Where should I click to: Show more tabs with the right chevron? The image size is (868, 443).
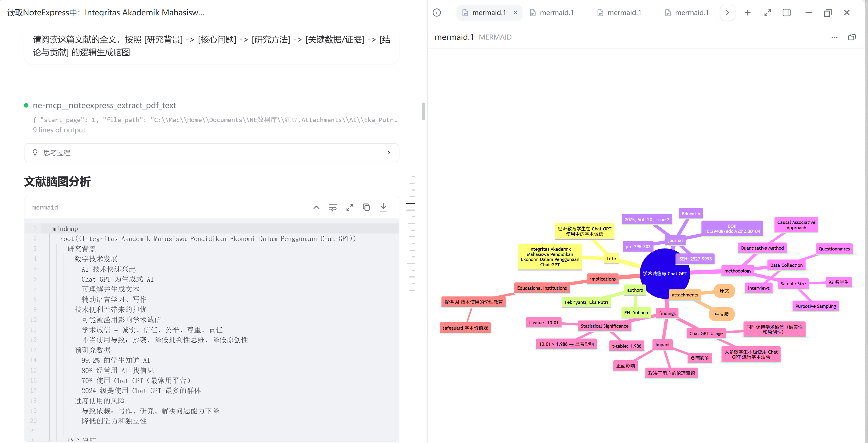pos(728,13)
